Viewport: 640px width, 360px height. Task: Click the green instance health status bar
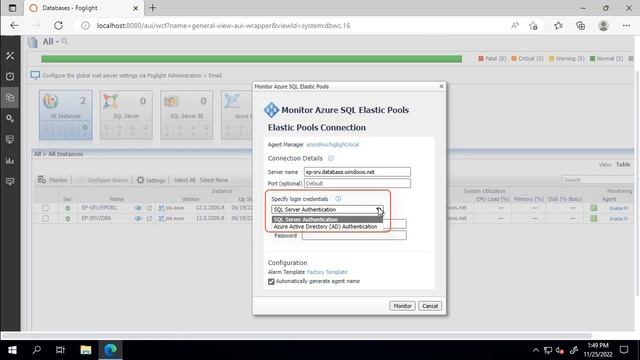click(x=251, y=59)
